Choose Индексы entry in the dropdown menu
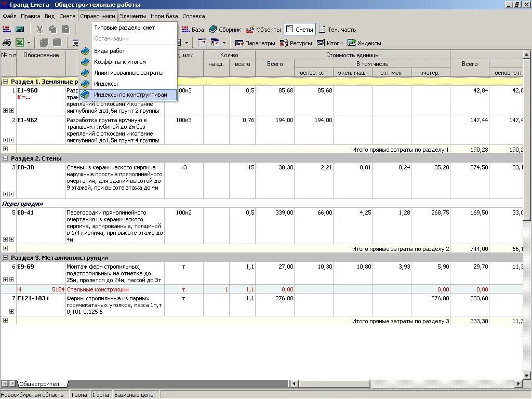The image size is (532, 399). coord(128,84)
